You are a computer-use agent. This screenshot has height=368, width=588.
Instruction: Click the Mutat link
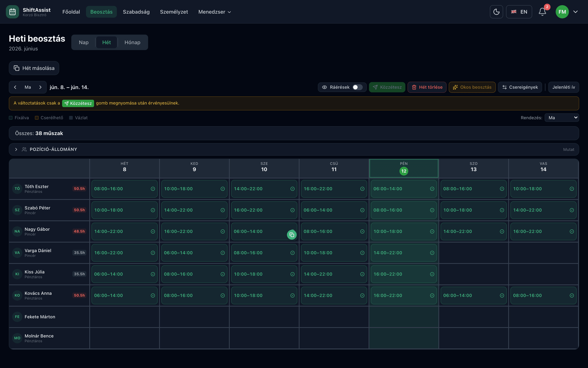tap(569, 150)
